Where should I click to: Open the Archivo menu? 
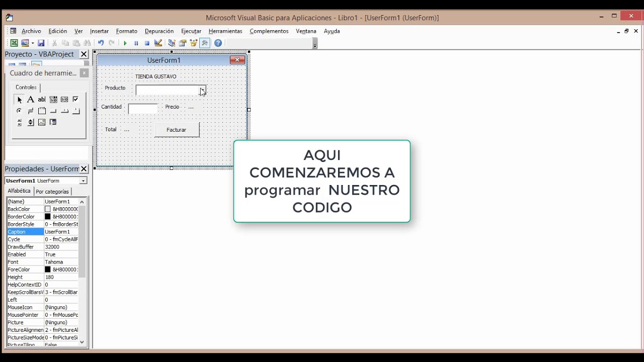pyautogui.click(x=31, y=31)
